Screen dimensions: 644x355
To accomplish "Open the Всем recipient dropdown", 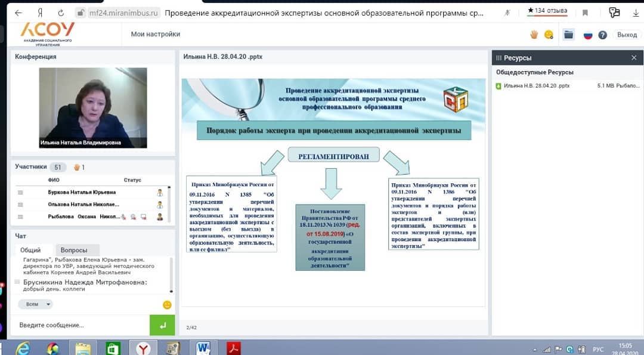I will tap(35, 304).
